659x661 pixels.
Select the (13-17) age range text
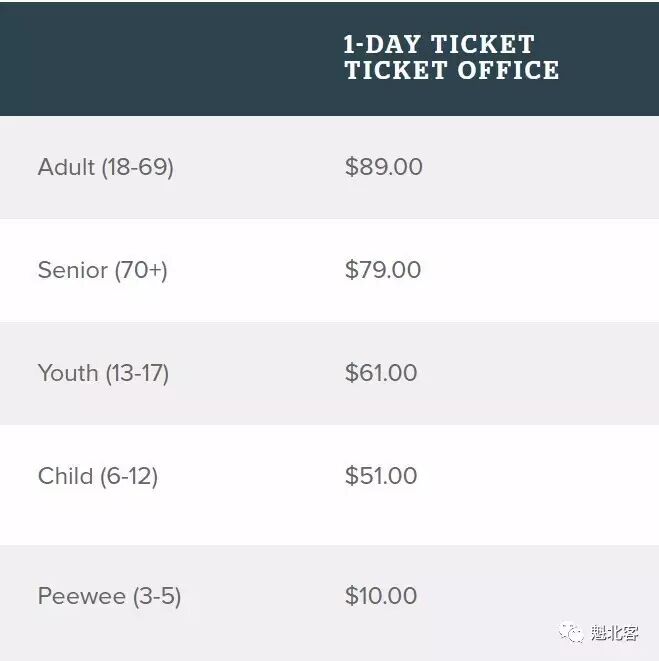pos(137,373)
